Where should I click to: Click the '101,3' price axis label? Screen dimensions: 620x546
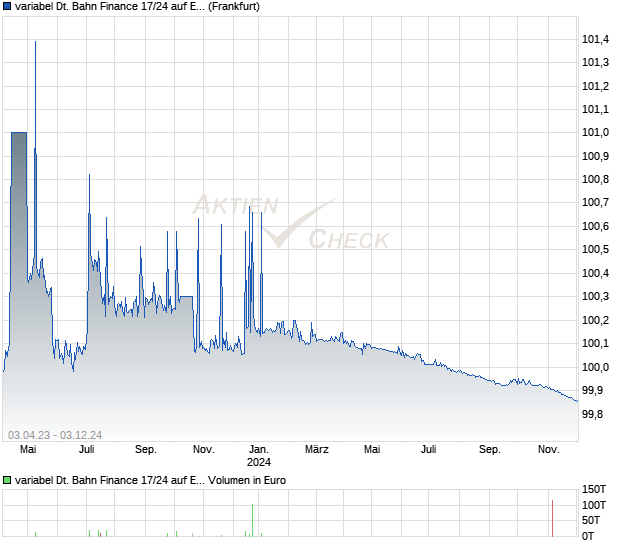[595, 62]
